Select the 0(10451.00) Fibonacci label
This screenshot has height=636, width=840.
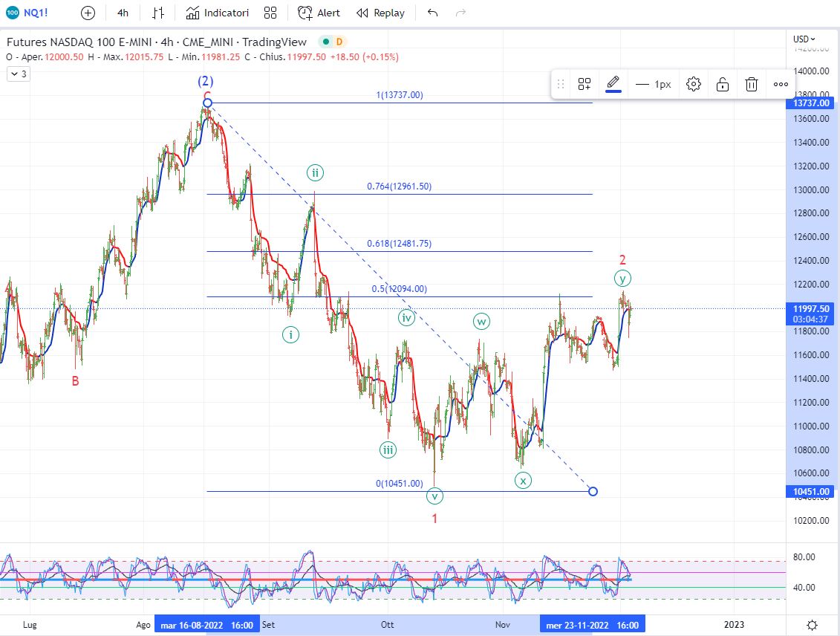(399, 483)
